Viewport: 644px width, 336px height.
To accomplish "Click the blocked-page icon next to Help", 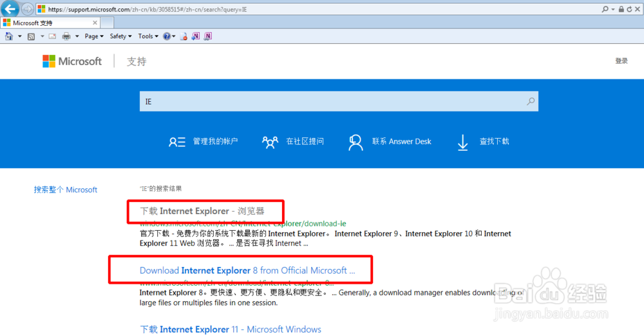I will click(x=184, y=37).
